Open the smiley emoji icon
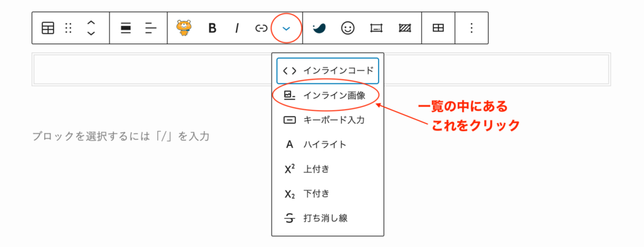Viewport: 644px width, 247px height. pos(348,28)
